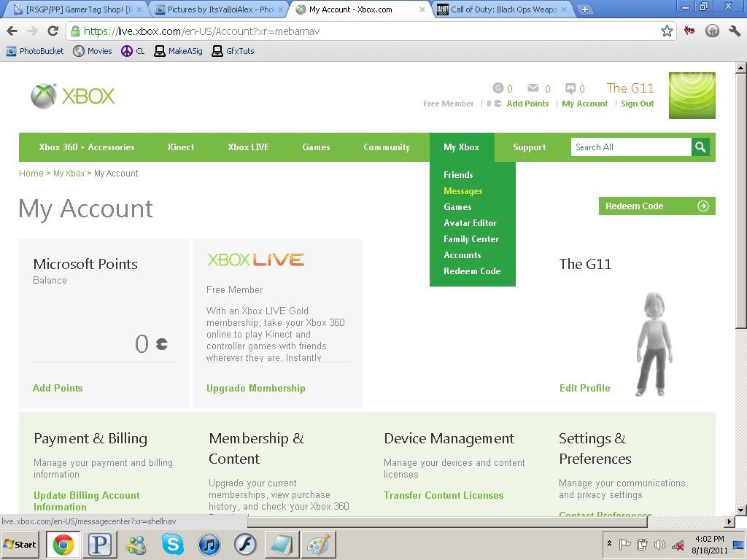Open Chrome wrench settings menu
The width and height of the screenshot is (747, 560).
click(734, 31)
